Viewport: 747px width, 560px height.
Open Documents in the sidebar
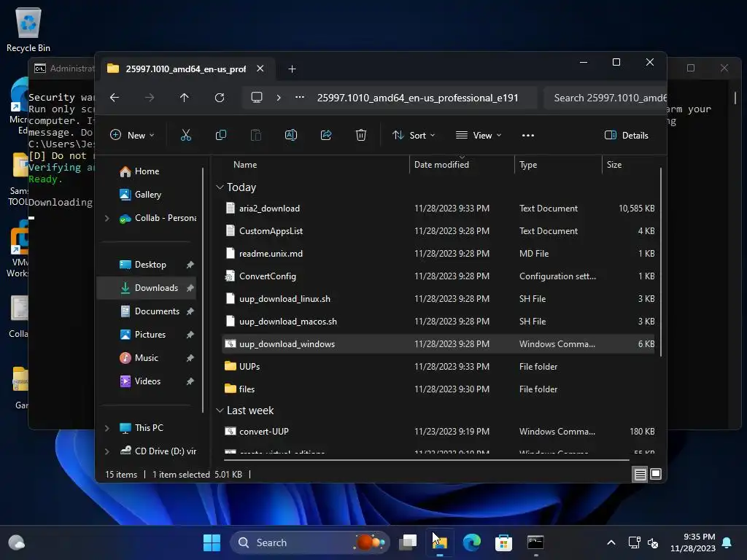tap(147, 311)
